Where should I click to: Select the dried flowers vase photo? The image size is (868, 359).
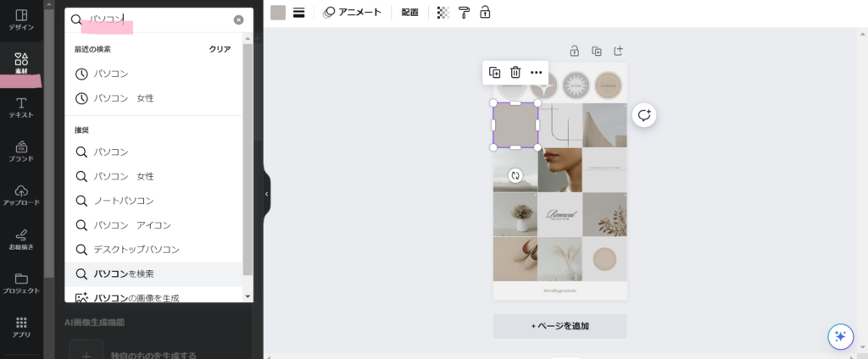(515, 214)
